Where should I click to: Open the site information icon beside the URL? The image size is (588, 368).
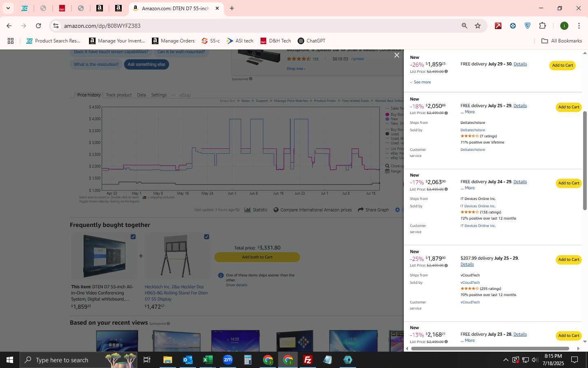[56, 26]
